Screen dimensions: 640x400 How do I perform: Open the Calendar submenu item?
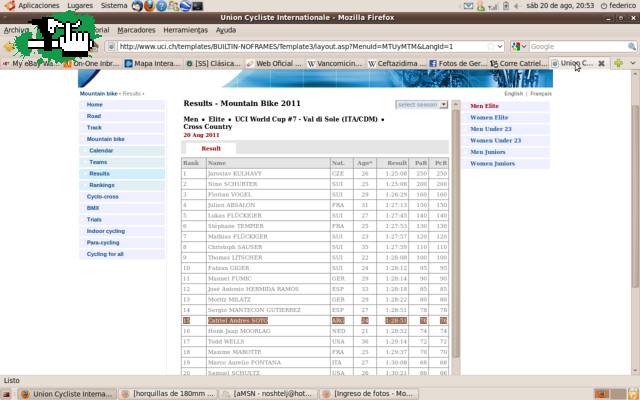101,151
